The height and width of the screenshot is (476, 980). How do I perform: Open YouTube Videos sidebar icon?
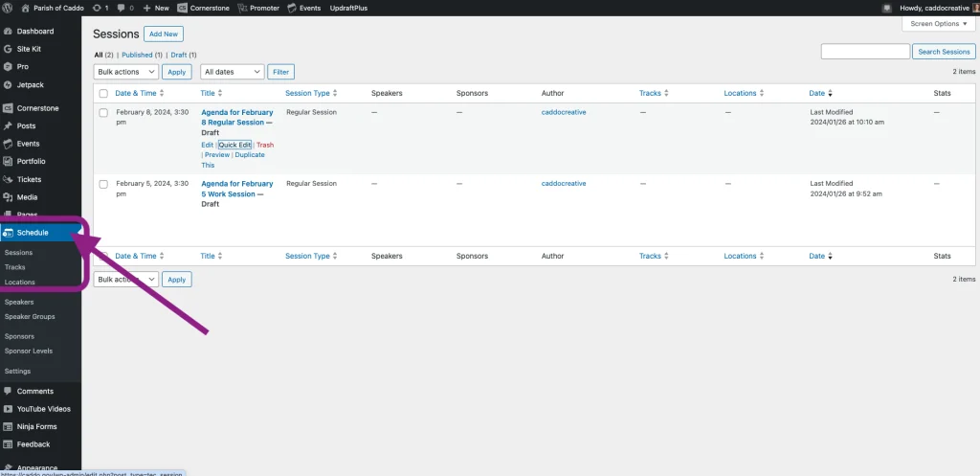click(8, 409)
